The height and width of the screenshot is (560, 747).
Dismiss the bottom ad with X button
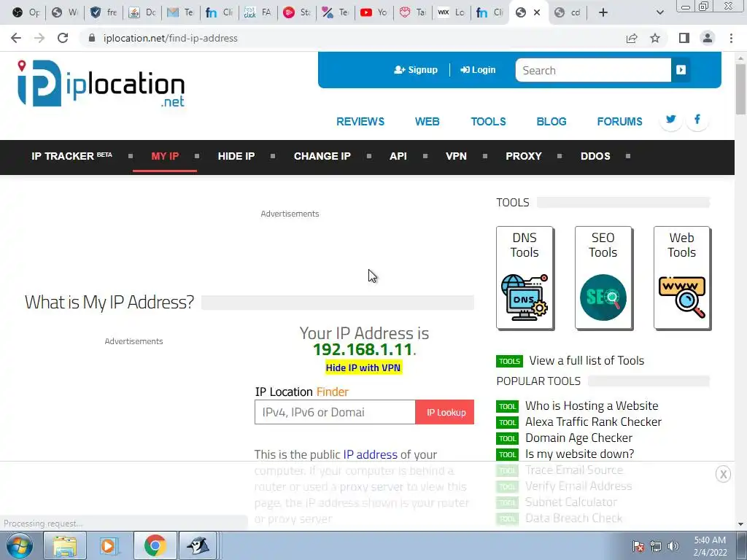(x=723, y=474)
